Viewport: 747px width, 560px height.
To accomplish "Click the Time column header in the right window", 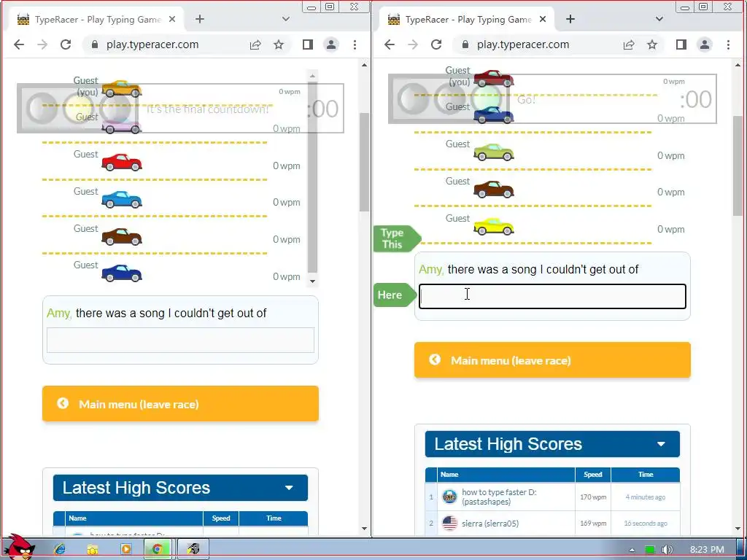I will [x=646, y=474].
